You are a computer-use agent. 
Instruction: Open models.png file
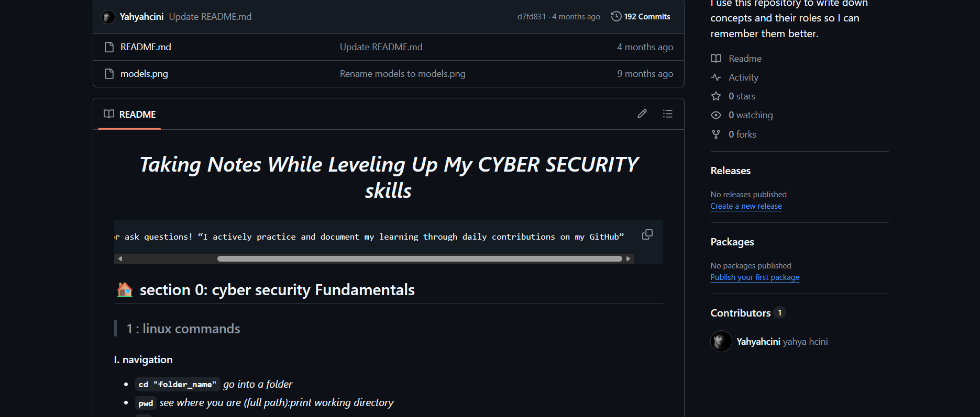tap(144, 74)
